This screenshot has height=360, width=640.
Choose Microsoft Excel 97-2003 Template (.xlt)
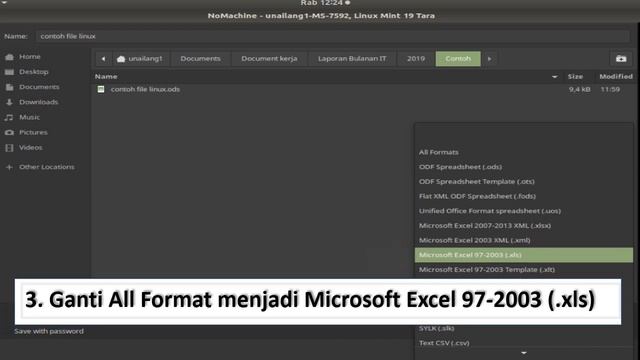coord(524,270)
